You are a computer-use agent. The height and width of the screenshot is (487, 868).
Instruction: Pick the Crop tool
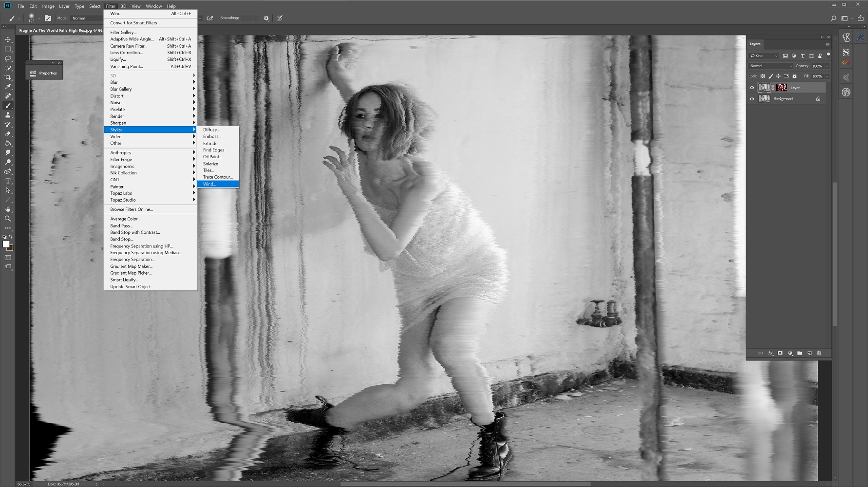(x=8, y=77)
